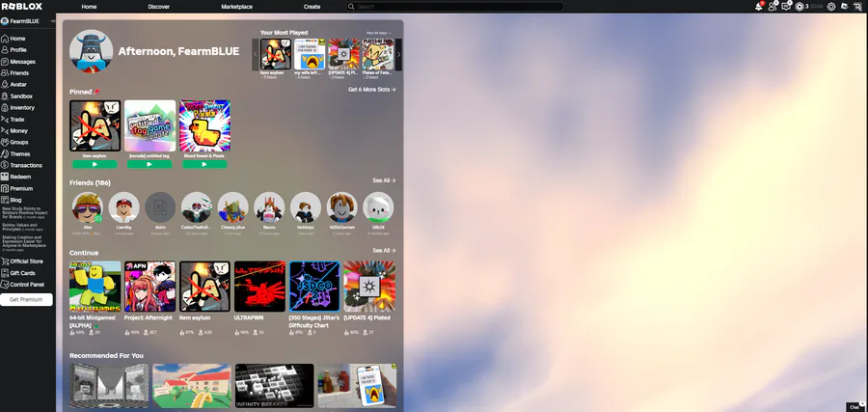Select Discover in the top navigation

coord(159,7)
